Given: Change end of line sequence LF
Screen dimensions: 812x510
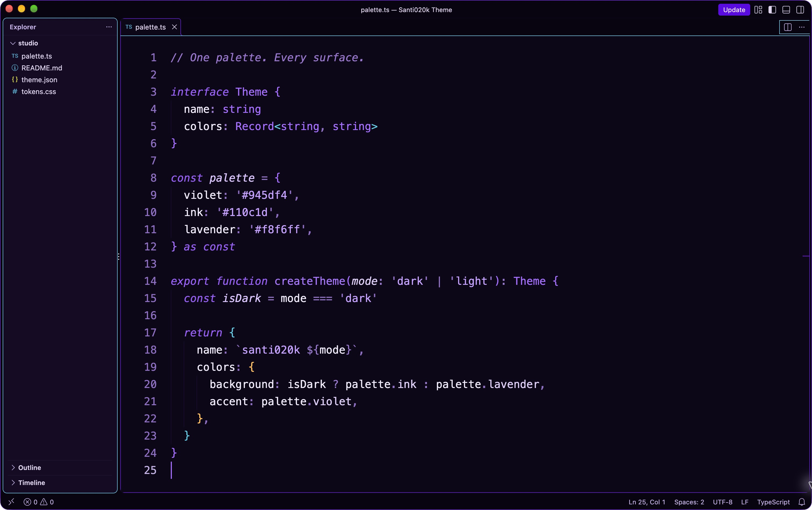Looking at the screenshot, I should 745,502.
